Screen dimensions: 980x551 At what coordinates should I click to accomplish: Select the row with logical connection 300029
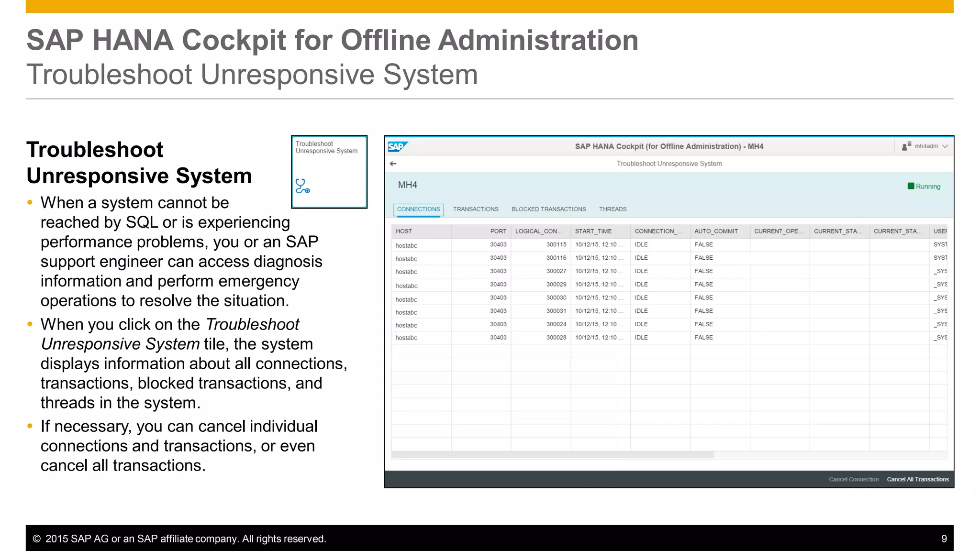(x=669, y=285)
